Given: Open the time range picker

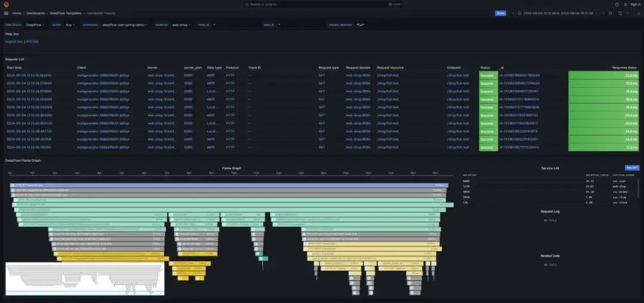Looking at the screenshot, I should 555,13.
